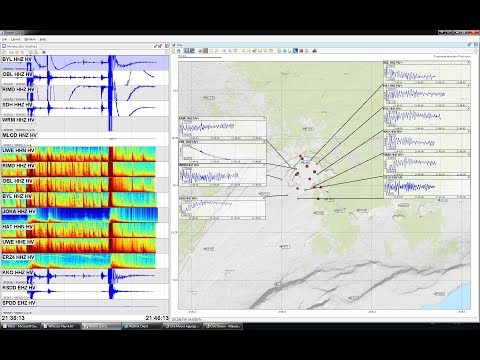The width and height of the screenshot is (480, 360).
Task: Select the Map panel tab
Action: click(178, 45)
